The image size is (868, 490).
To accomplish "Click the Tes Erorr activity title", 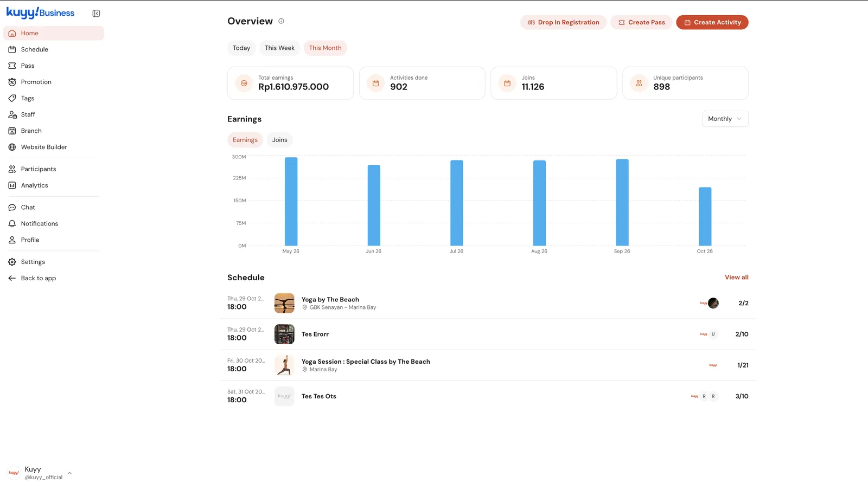I will (x=315, y=334).
